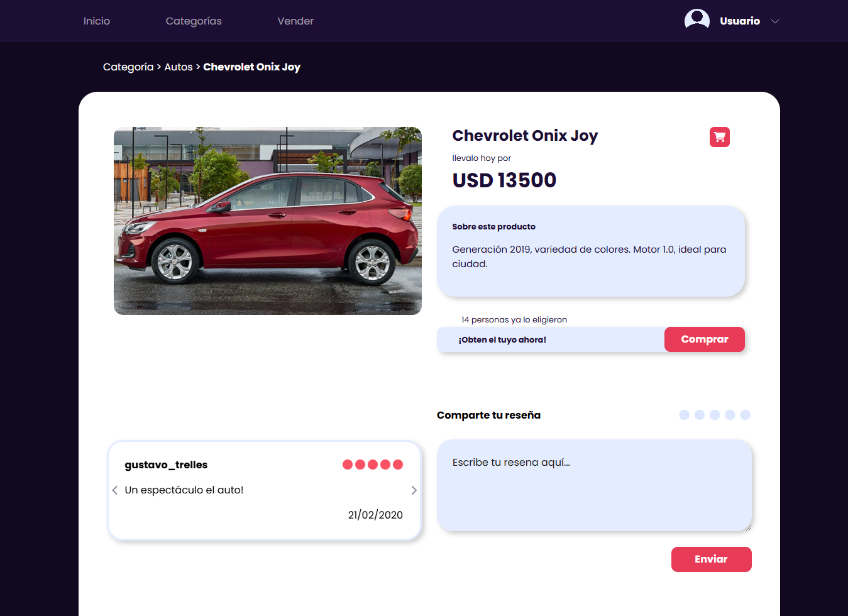
Task: Click the red Chevrolet car image
Action: pyautogui.click(x=268, y=221)
